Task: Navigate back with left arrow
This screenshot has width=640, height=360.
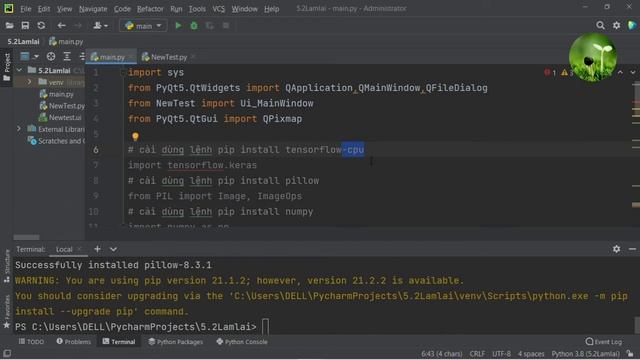Action: 61,25
